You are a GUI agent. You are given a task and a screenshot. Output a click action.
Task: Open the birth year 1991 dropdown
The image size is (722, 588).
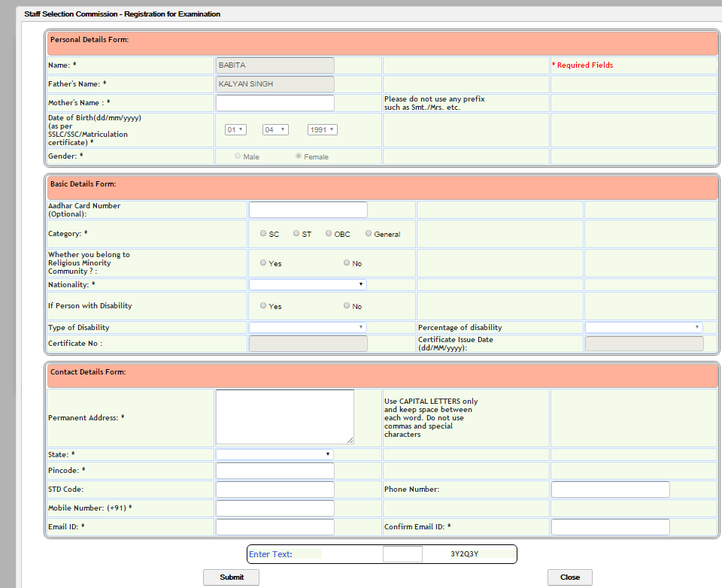point(323,130)
